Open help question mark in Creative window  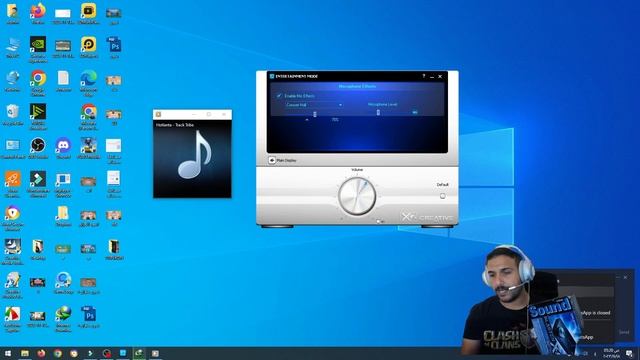tap(424, 76)
